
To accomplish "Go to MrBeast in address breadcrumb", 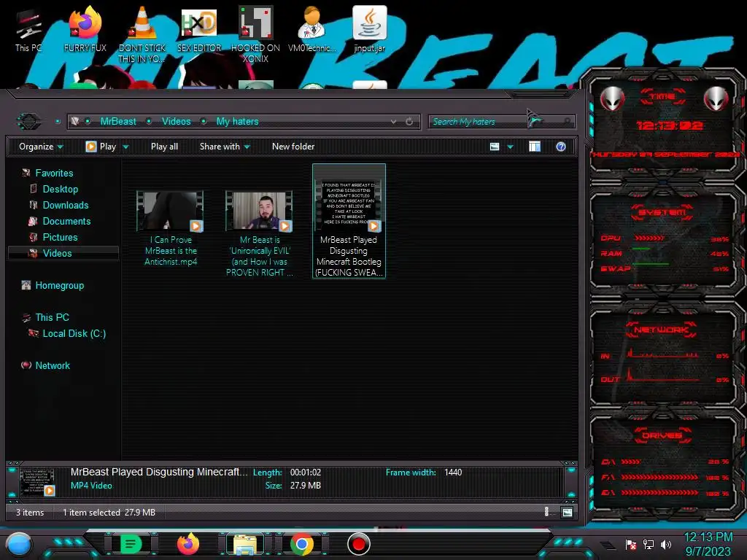I will point(118,122).
